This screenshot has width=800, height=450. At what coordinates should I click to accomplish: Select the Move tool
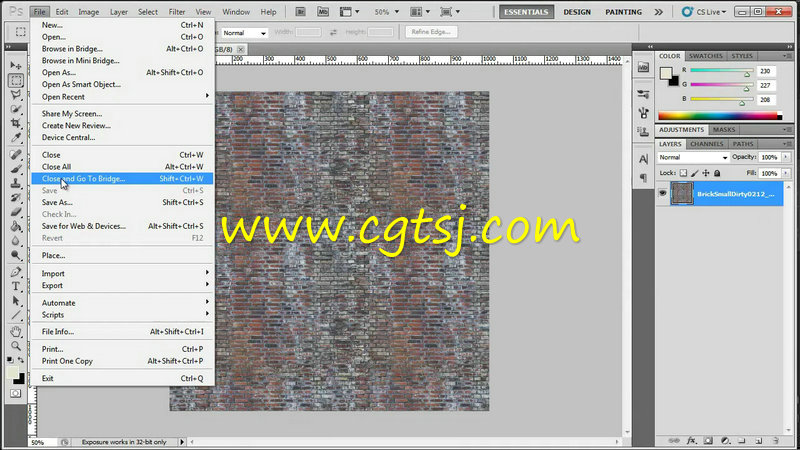click(x=16, y=65)
